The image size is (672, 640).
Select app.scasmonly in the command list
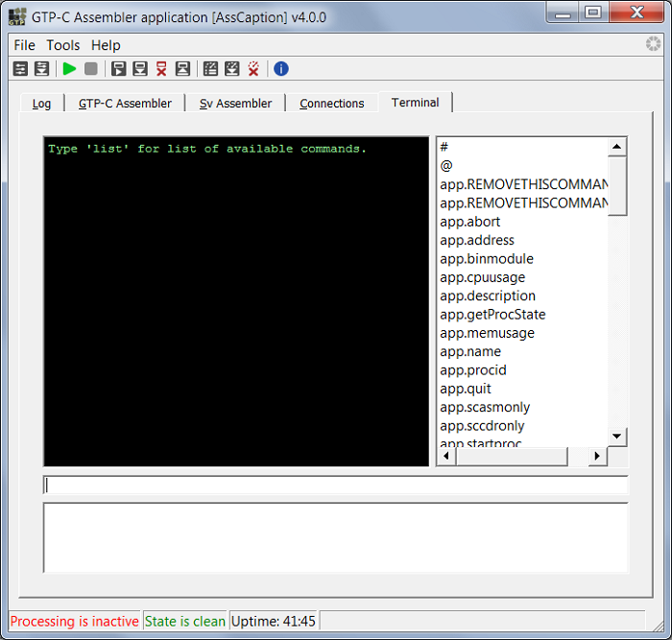coord(524,407)
